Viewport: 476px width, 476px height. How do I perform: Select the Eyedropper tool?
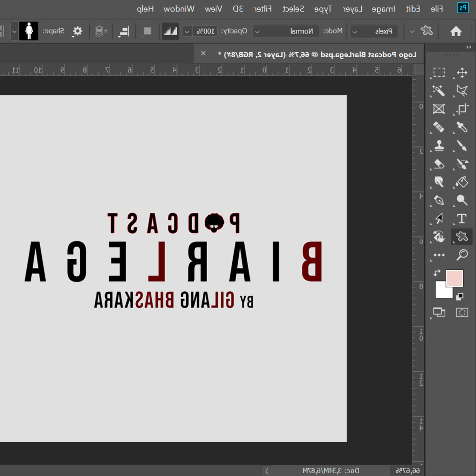[462, 127]
